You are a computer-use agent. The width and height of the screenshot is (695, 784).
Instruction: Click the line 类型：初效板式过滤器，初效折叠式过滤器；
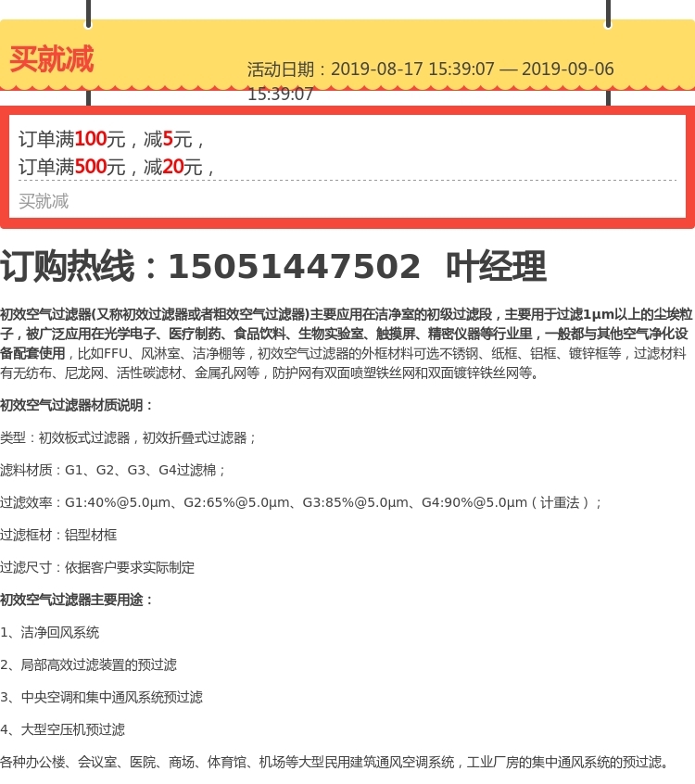point(129,437)
